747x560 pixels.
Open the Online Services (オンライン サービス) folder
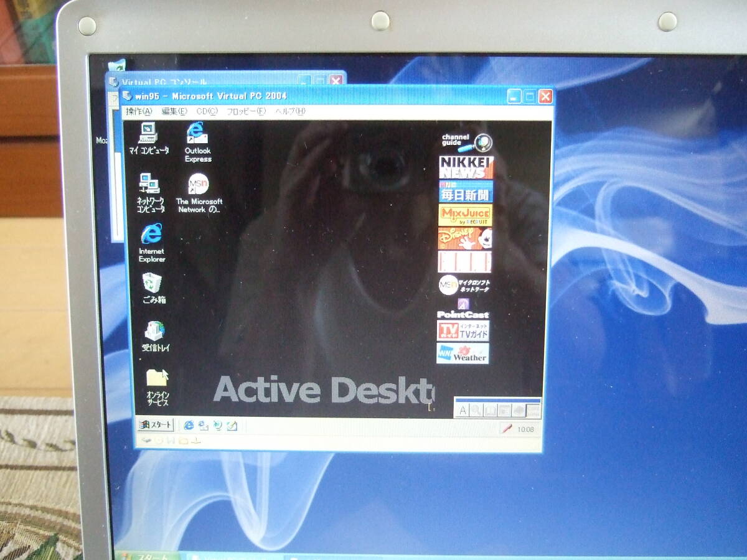[158, 387]
